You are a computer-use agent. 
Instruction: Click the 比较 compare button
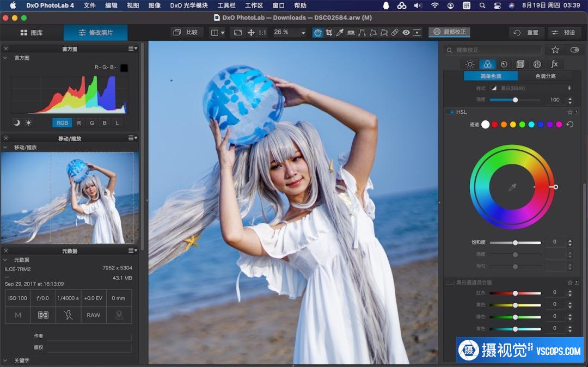[x=186, y=33]
